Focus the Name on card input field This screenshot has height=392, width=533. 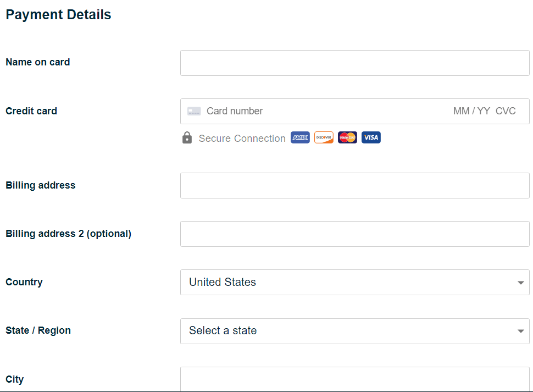click(x=354, y=63)
